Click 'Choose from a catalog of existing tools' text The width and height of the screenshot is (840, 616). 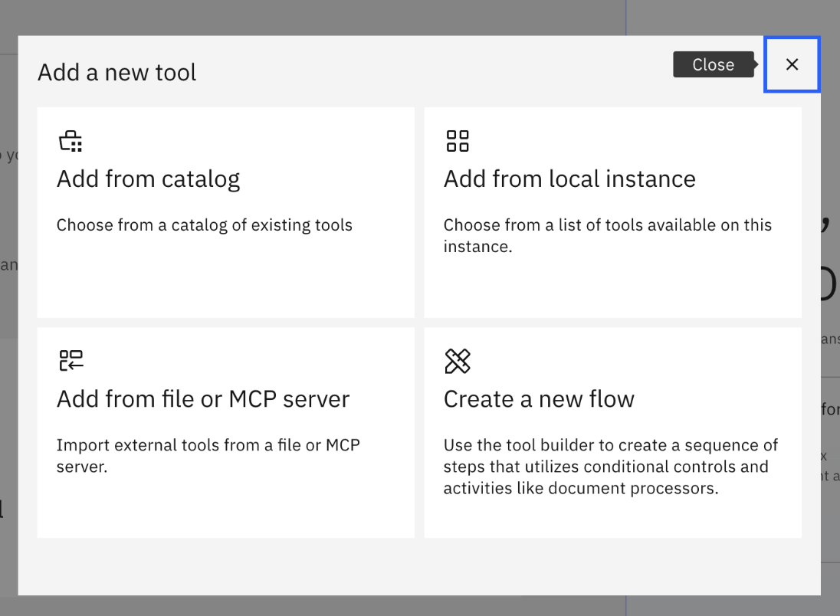pyautogui.click(x=205, y=225)
